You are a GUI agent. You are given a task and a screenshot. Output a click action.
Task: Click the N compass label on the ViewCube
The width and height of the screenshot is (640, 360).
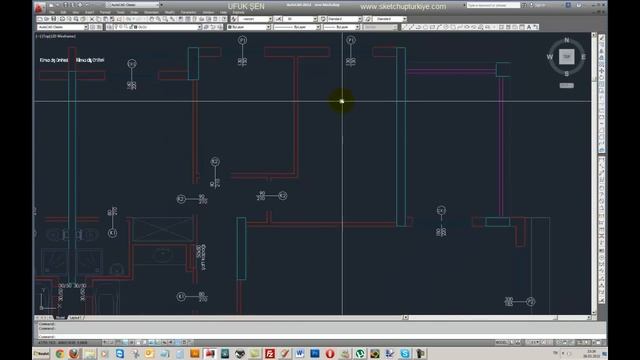coord(567,40)
